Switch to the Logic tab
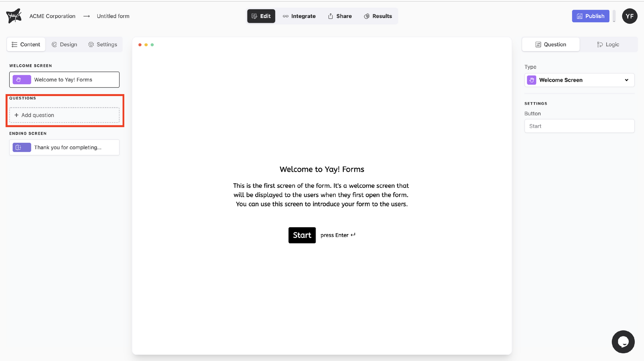 click(x=608, y=45)
